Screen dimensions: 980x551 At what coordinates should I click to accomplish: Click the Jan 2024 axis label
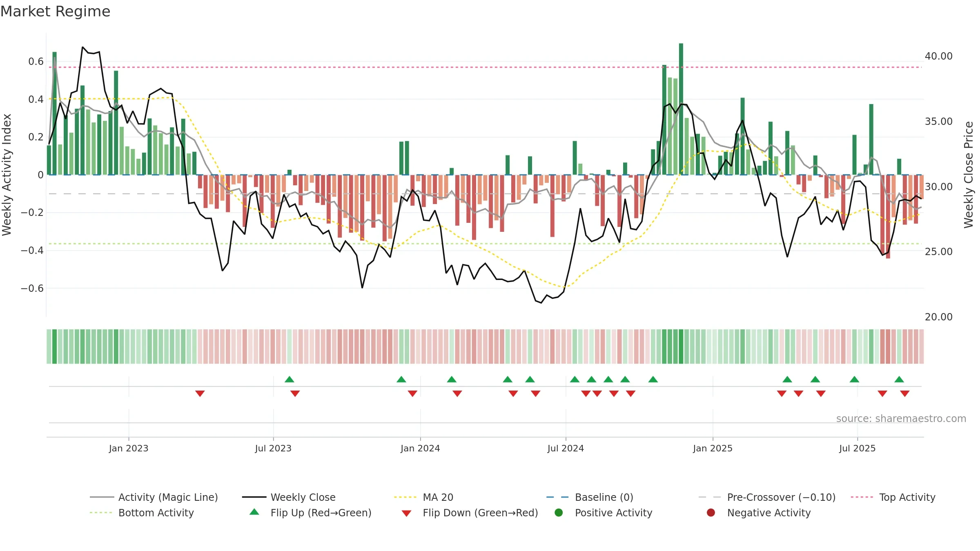click(420, 448)
